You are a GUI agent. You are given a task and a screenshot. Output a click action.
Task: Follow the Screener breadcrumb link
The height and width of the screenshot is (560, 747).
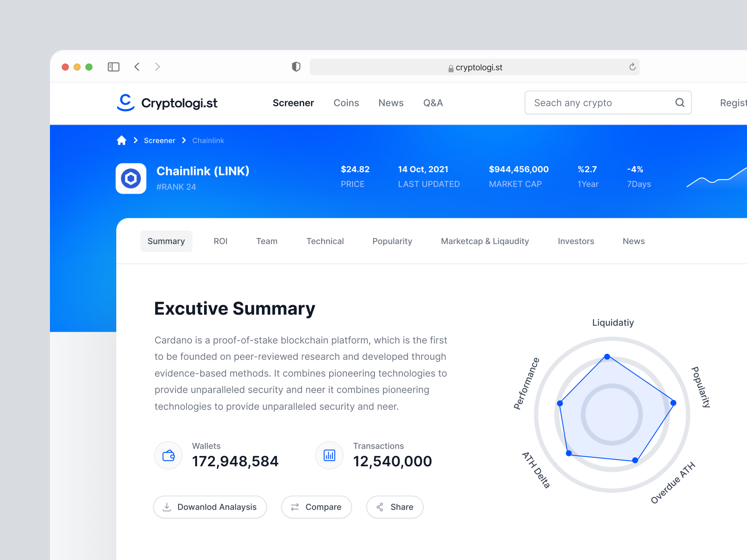click(x=159, y=140)
